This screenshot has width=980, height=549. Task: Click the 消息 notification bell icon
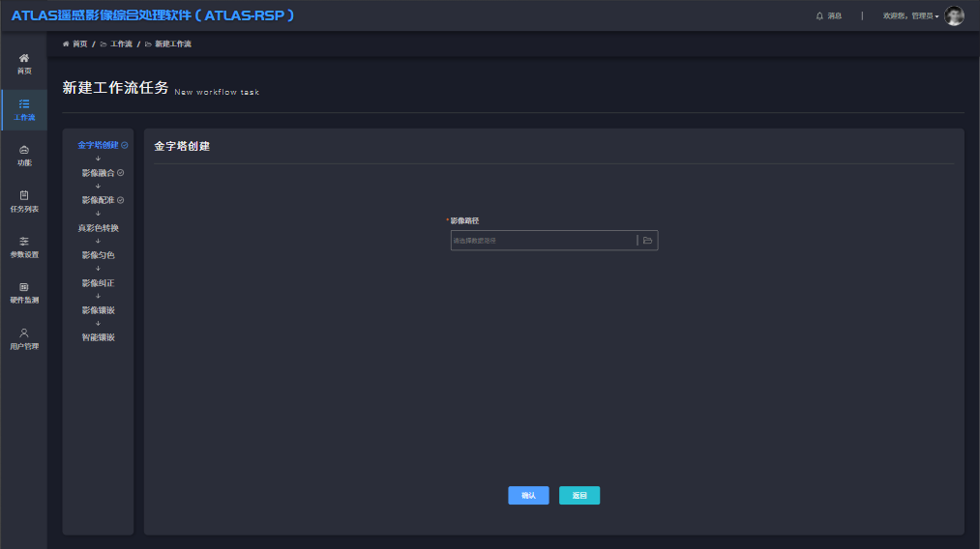click(820, 15)
